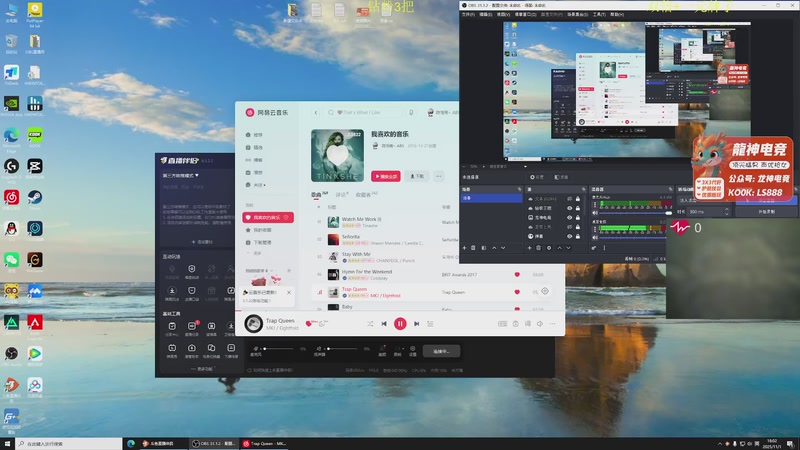800x450 pixels.
Task: Open volume control in NetEase player bar
Action: coord(540,323)
